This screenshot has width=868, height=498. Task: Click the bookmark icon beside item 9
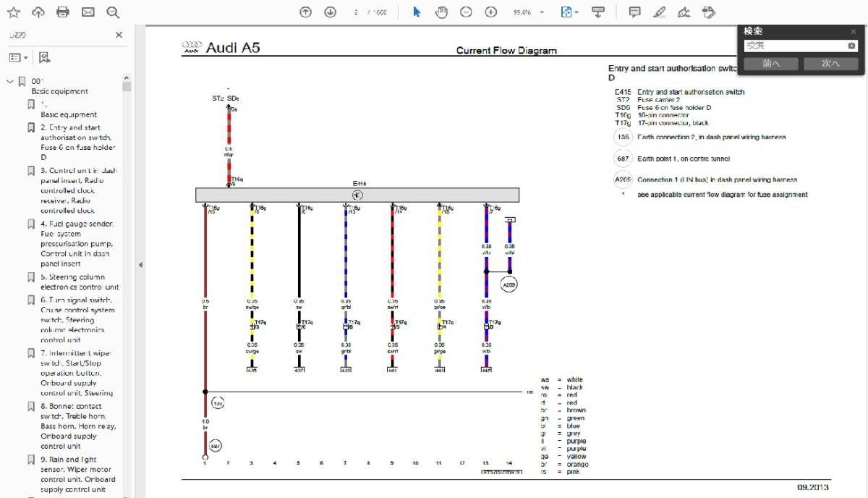click(x=31, y=460)
